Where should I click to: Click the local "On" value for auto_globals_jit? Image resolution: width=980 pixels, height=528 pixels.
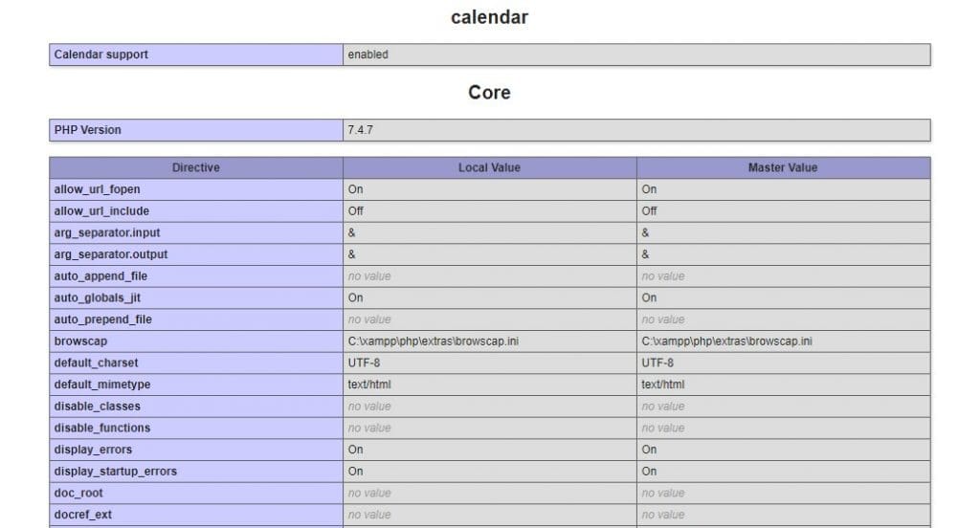(356, 298)
